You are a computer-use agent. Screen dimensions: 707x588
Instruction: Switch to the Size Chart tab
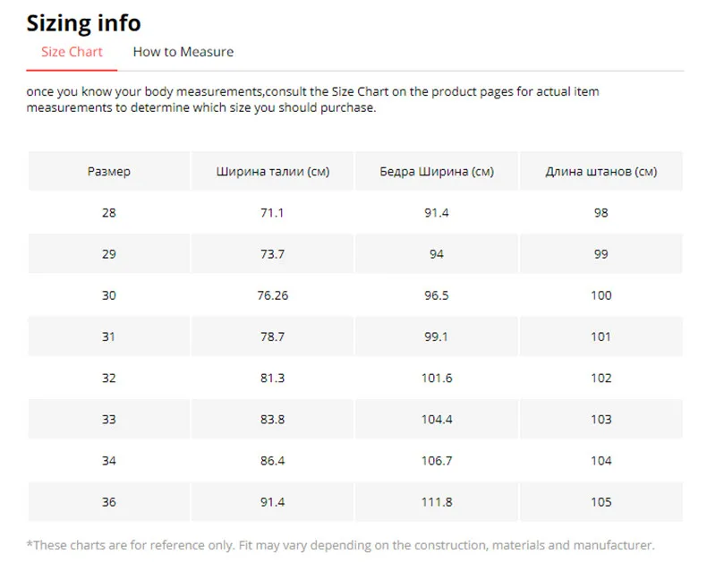[72, 52]
